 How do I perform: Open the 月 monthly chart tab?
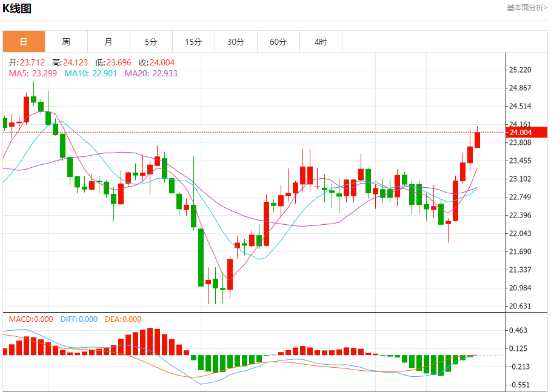coord(108,42)
